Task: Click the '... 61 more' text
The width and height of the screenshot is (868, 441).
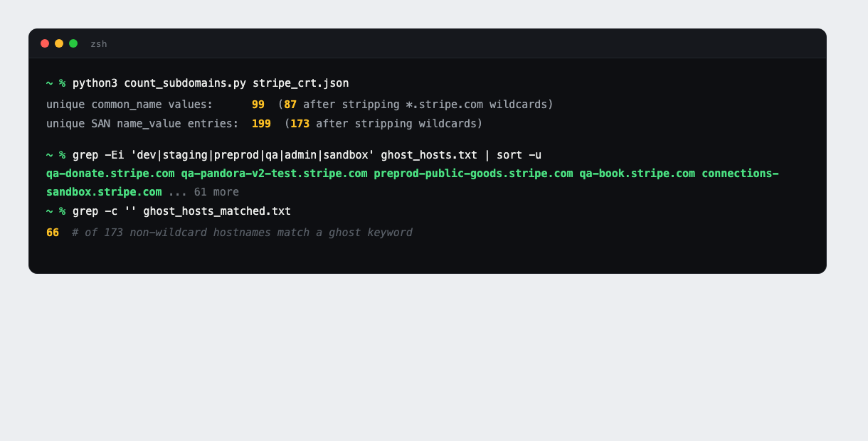Action: tap(203, 192)
